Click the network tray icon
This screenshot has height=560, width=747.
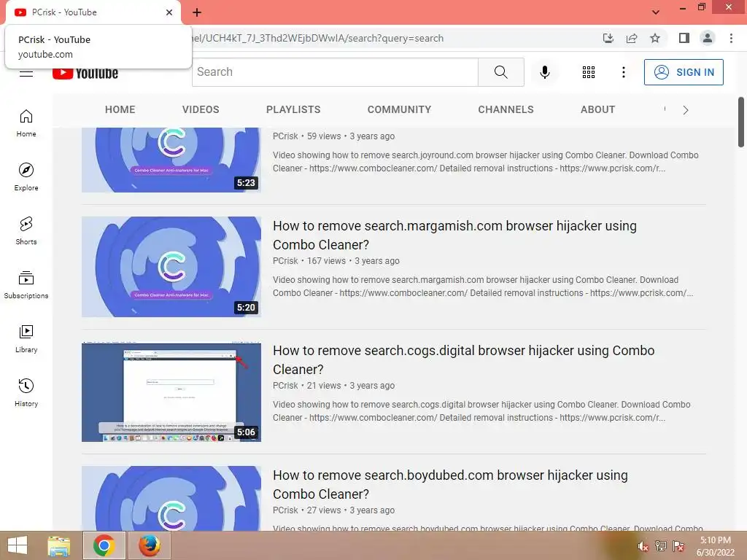click(x=661, y=546)
